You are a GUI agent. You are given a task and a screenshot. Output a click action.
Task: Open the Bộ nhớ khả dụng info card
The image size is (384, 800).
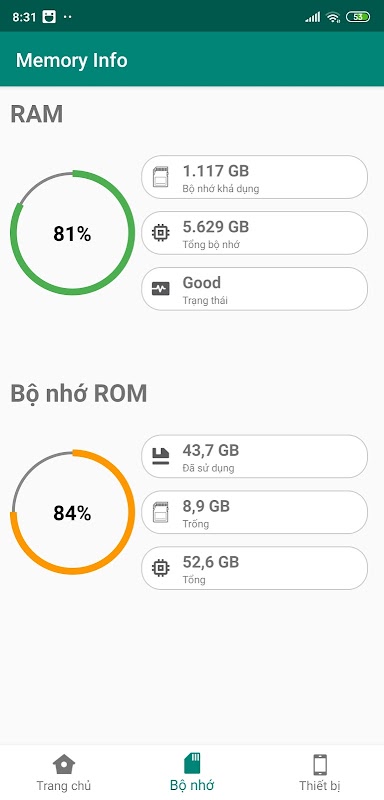point(254,177)
